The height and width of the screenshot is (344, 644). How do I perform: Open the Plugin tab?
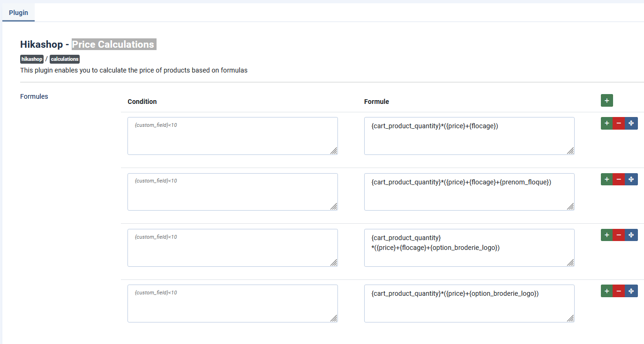click(18, 13)
